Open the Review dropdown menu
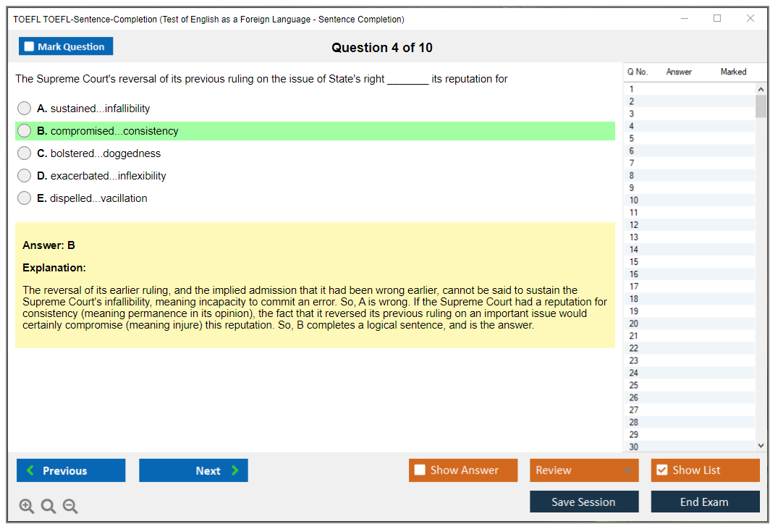The image size is (778, 532). pyautogui.click(x=584, y=470)
